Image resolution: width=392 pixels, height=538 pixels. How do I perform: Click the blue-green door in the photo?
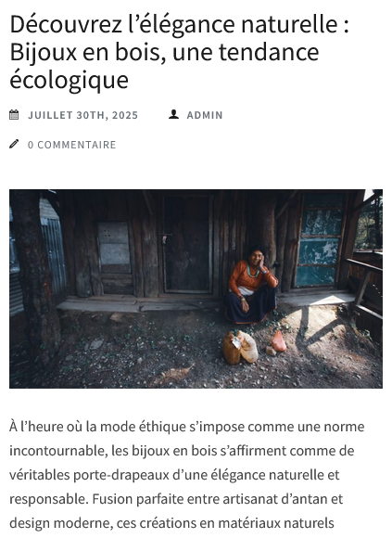click(320, 240)
